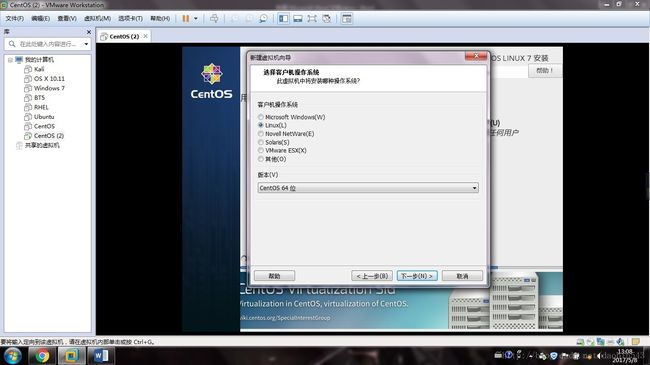The width and height of the screenshot is (650, 365).
Task: Click the 下一步(N) > button
Action: point(417,276)
